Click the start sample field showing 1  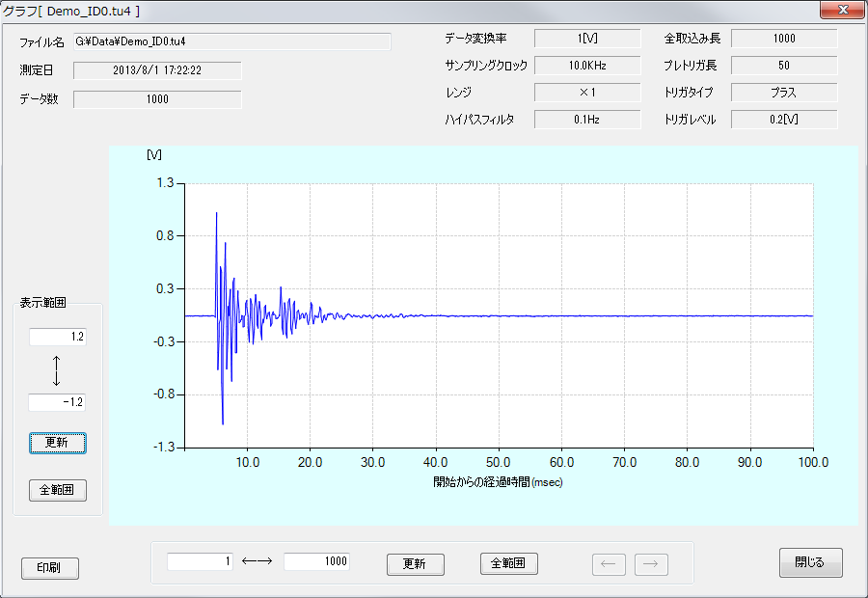coord(200,561)
